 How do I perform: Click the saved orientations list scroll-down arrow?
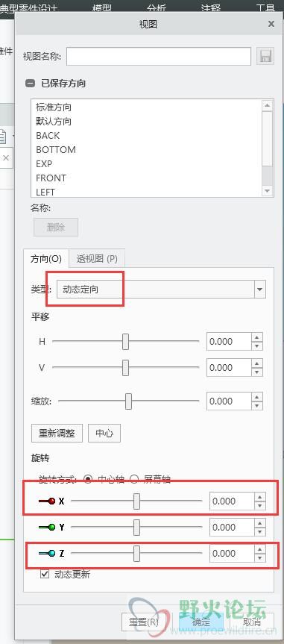[x=268, y=191]
